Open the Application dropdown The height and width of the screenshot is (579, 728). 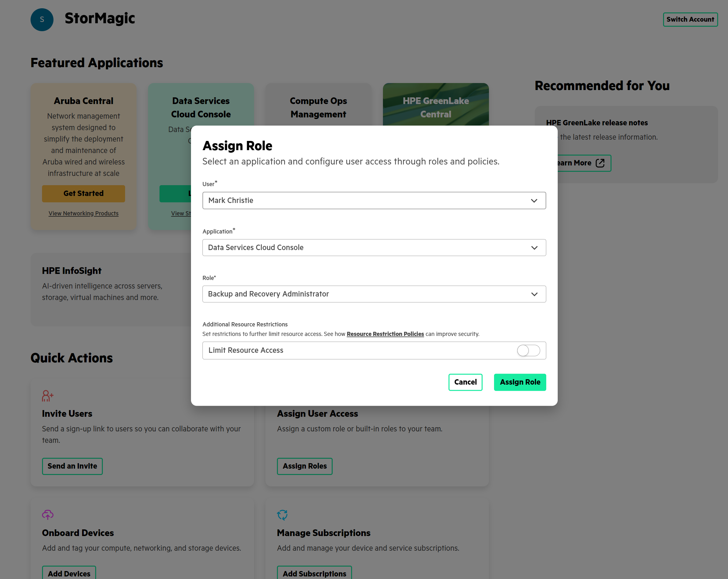pyautogui.click(x=374, y=247)
